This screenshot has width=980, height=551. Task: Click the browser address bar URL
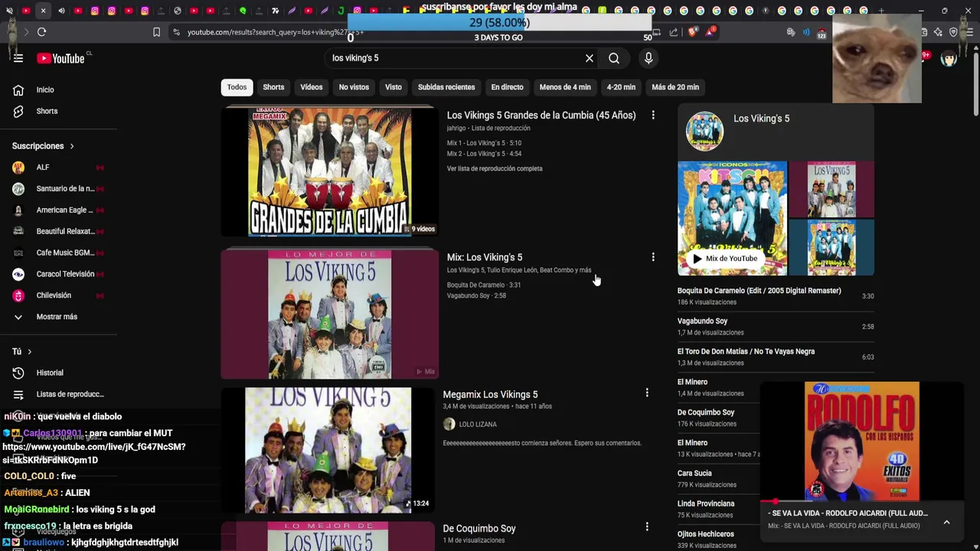pos(276,32)
